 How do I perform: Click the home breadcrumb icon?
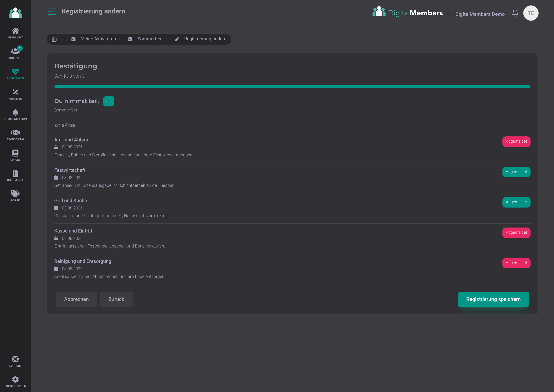pos(54,39)
